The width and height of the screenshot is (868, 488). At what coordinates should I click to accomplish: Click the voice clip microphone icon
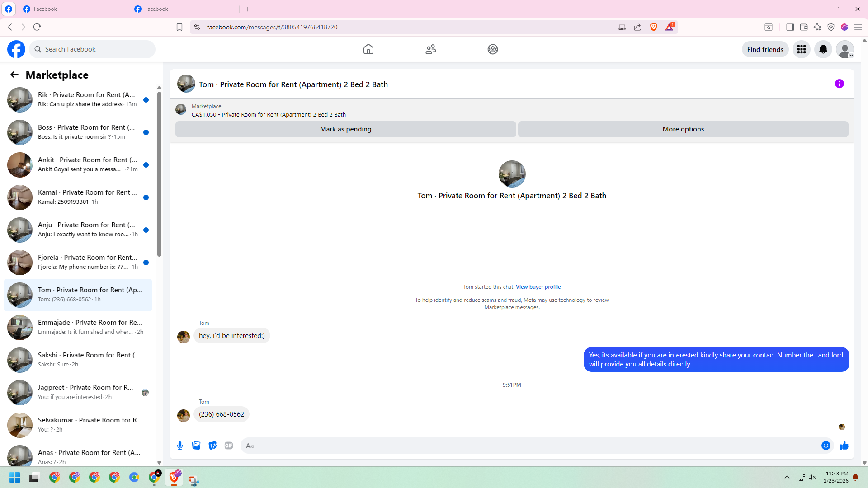pyautogui.click(x=180, y=446)
